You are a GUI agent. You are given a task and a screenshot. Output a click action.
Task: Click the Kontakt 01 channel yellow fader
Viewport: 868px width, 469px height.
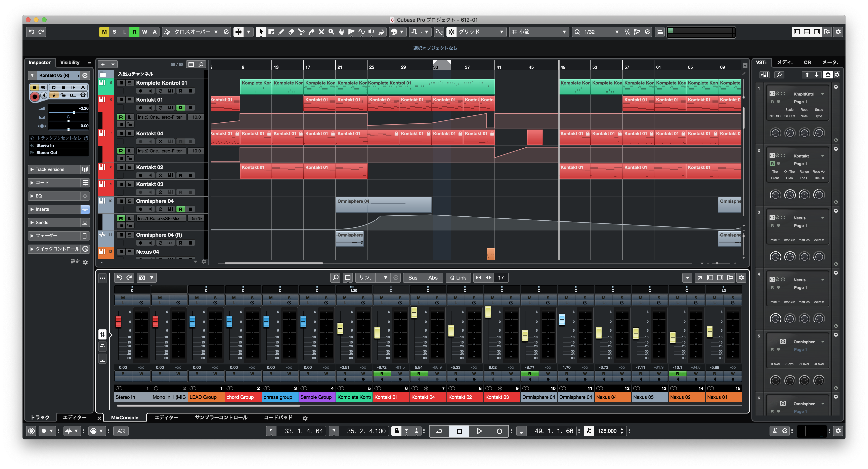tap(377, 333)
